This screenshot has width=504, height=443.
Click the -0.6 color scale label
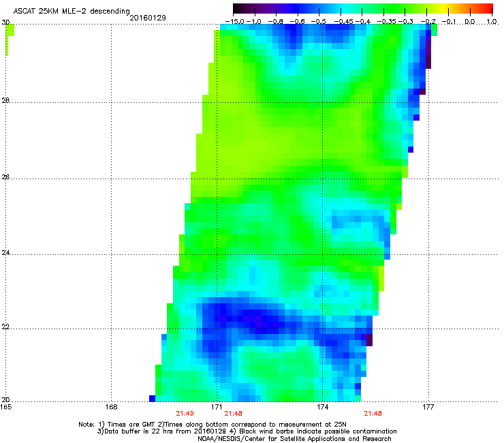[x=298, y=22]
